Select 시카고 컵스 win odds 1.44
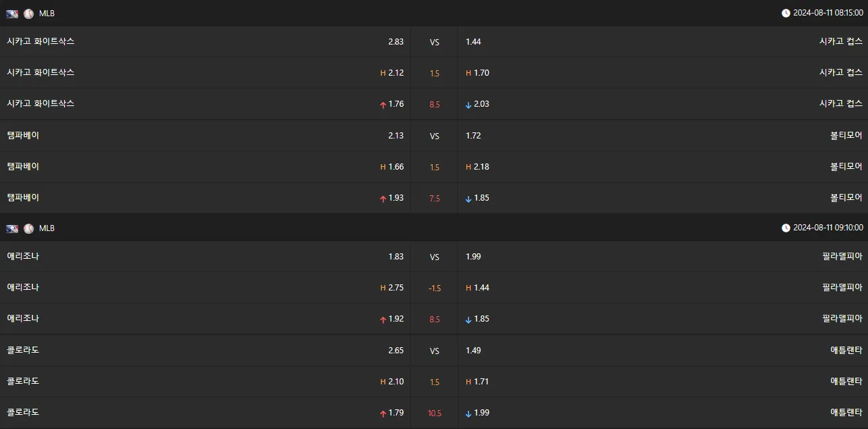The height and width of the screenshot is (429, 868). (x=473, y=42)
